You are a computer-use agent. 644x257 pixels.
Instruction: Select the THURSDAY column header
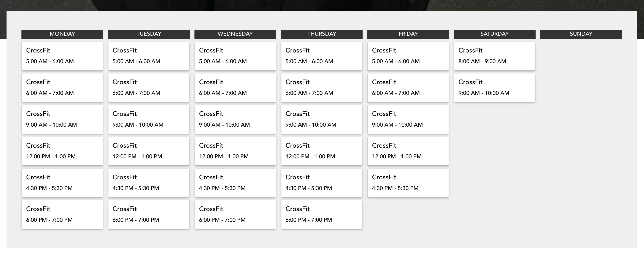322,34
